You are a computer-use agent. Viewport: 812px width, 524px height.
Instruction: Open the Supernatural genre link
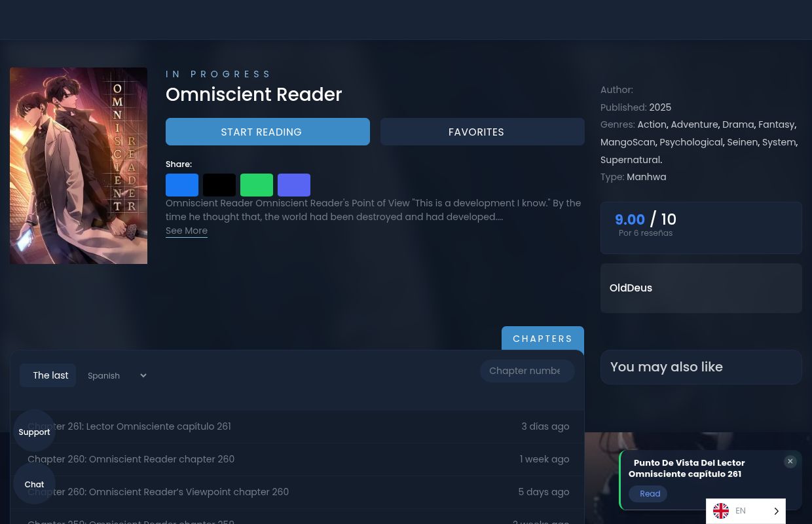point(631,160)
